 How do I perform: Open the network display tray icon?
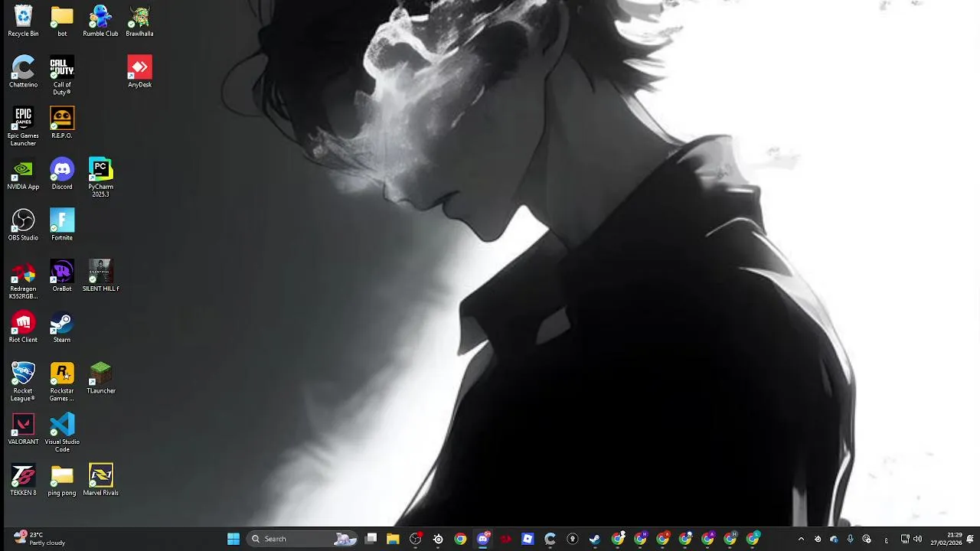[x=904, y=539]
